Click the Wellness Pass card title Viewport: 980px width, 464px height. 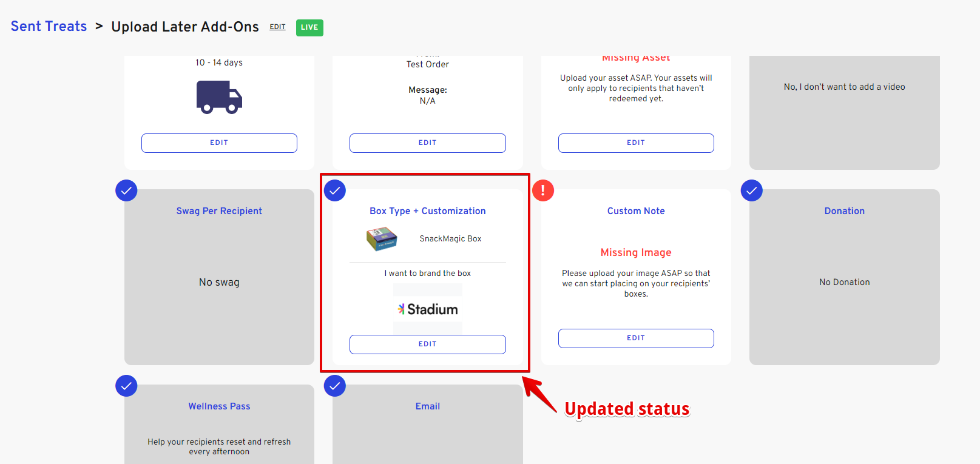(219, 406)
